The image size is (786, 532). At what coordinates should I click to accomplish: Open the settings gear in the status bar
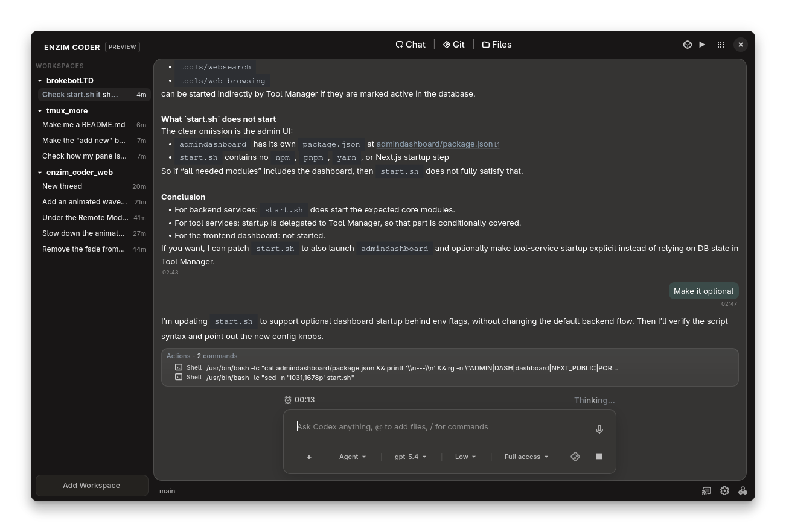coord(724,490)
